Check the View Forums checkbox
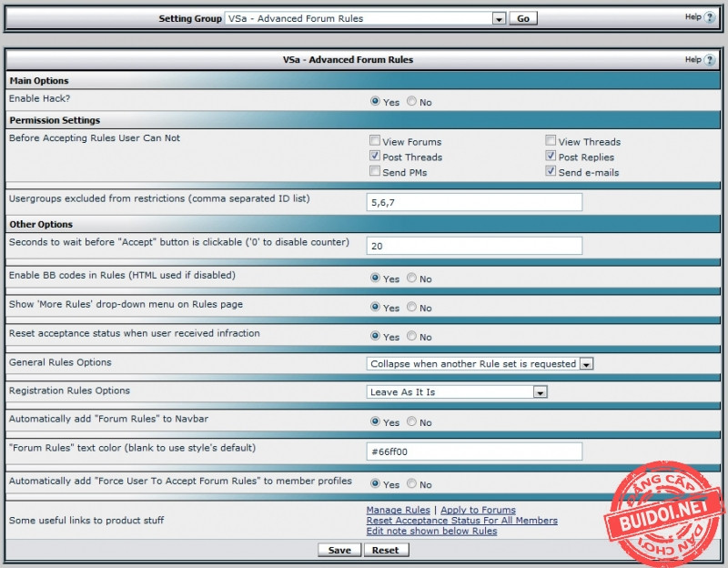This screenshot has width=728, height=568. (375, 141)
